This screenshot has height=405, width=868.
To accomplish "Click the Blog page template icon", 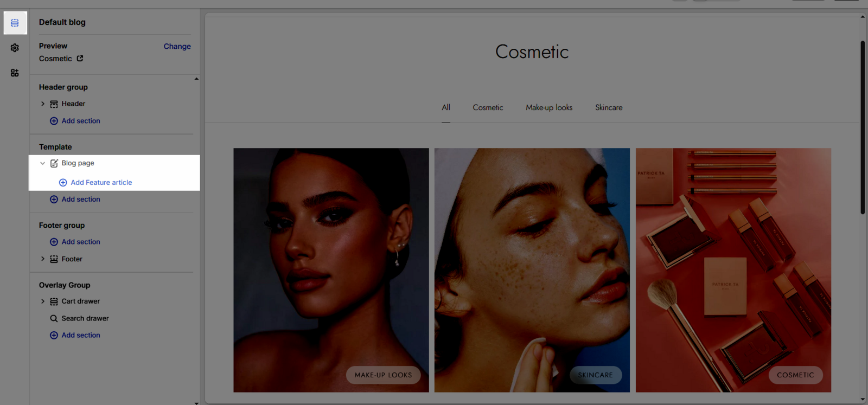I will tap(54, 163).
